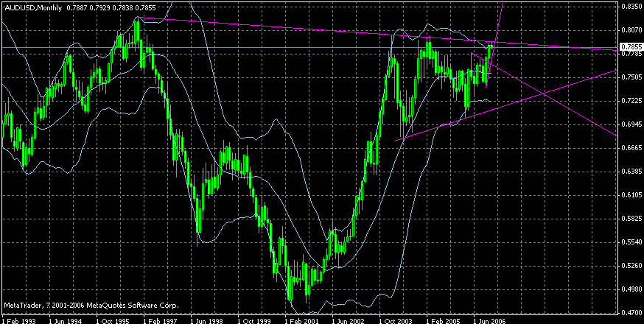
Task: Click the 1 Jun 1998 date label
Action: (207, 320)
